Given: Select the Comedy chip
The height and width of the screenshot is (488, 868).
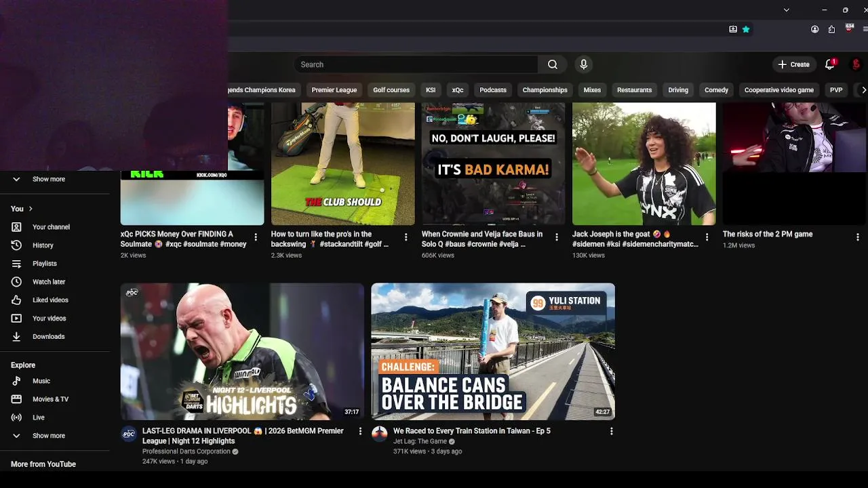Looking at the screenshot, I should tap(716, 90).
